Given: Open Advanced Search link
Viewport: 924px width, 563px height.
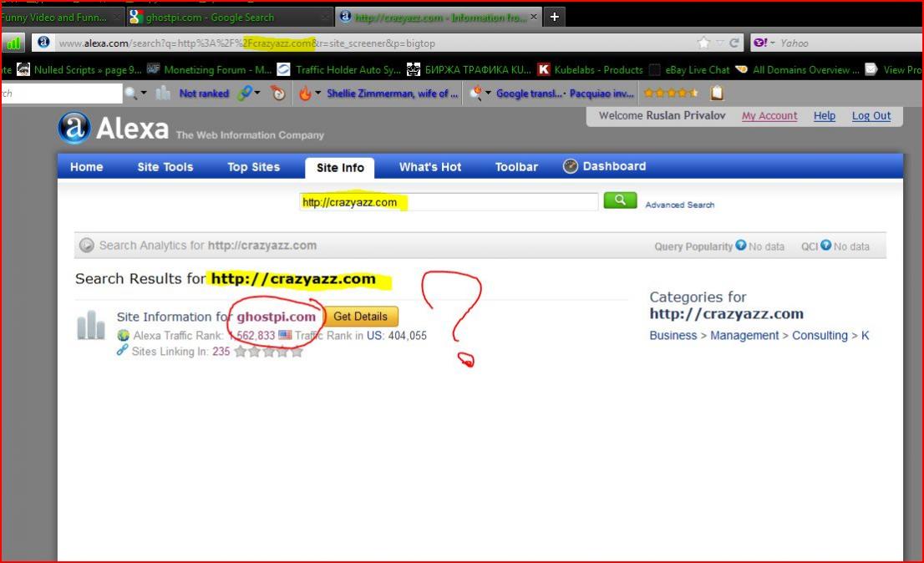Looking at the screenshot, I should click(679, 205).
